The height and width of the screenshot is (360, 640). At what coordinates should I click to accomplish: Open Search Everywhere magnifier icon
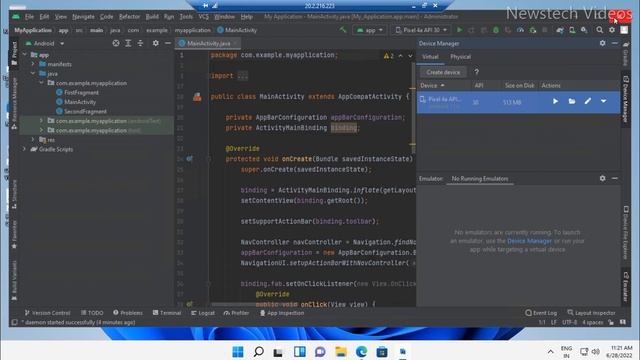click(600, 30)
